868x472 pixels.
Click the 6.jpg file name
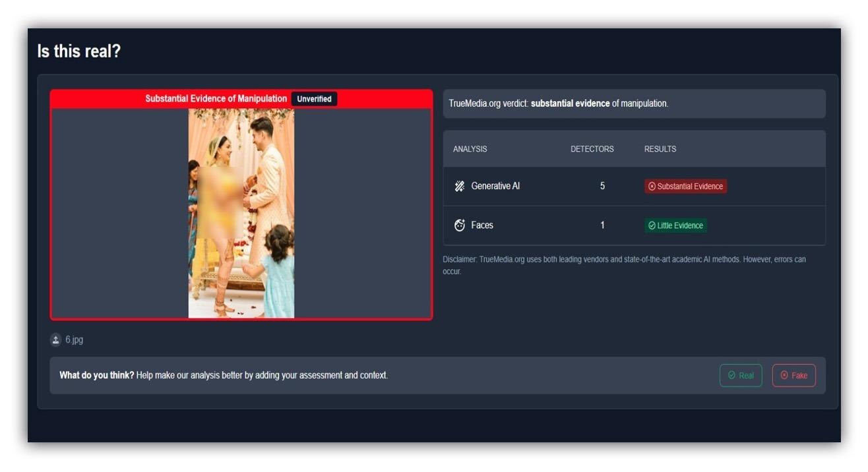click(x=74, y=340)
